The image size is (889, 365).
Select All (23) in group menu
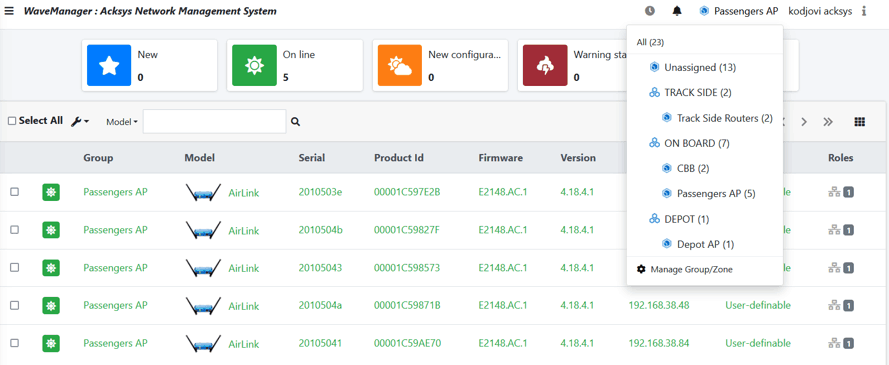point(650,42)
